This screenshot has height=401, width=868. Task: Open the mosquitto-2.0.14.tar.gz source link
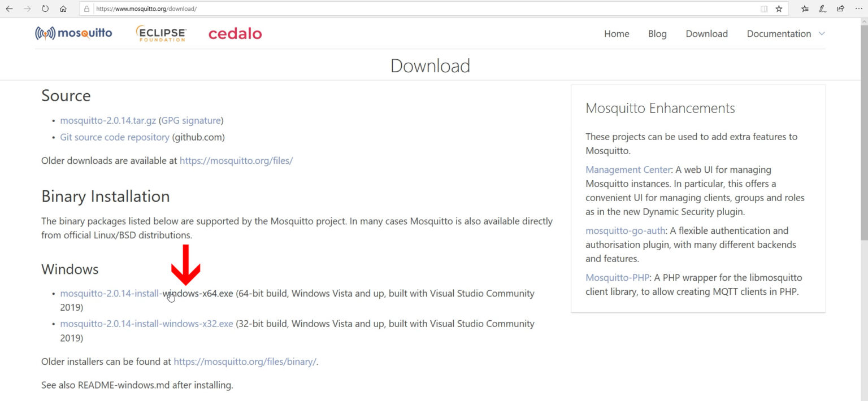point(108,120)
